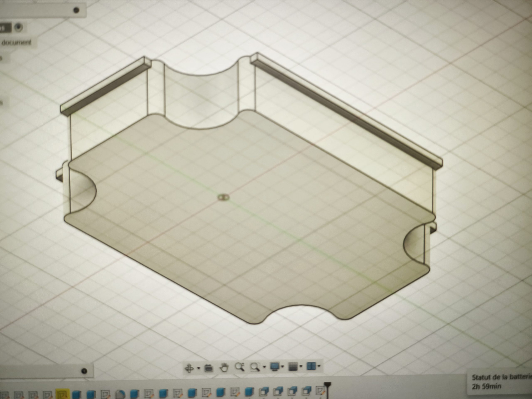Open the zoom options dropdown arrow
Viewport: 532px width, 399px height.
(265, 367)
